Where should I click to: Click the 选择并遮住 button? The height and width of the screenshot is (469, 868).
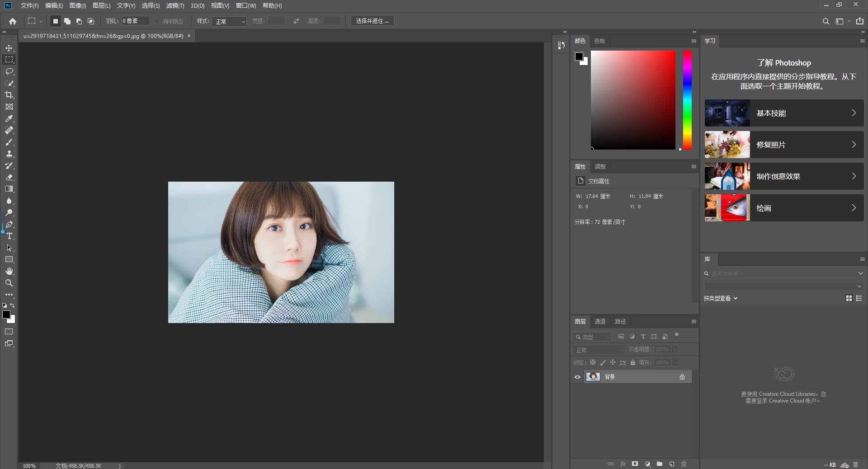372,21
